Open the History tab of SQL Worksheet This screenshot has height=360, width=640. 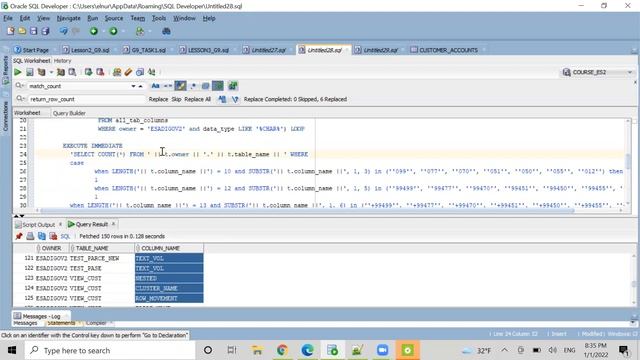62,60
